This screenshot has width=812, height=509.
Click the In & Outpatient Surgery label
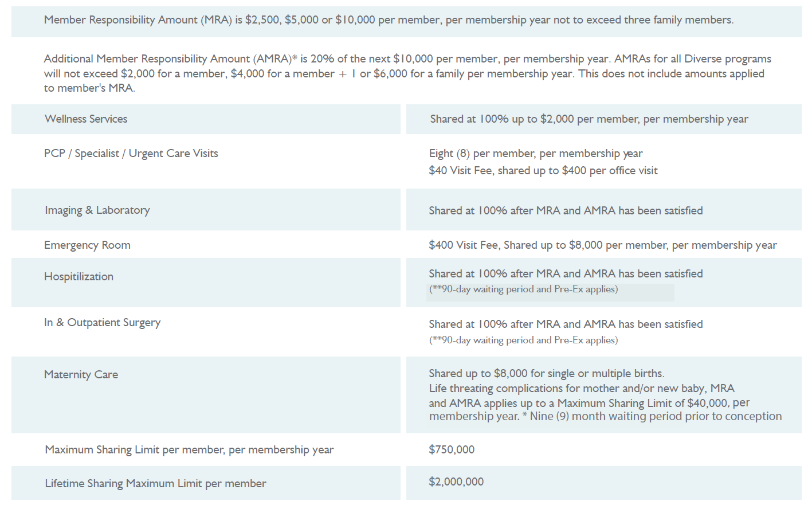pyautogui.click(x=102, y=323)
